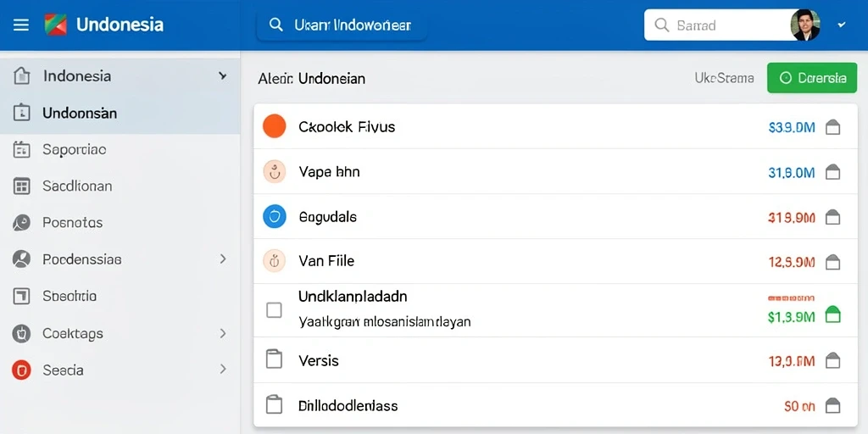
Task: Open Posnotas from the sidebar
Action: pyautogui.click(x=73, y=223)
